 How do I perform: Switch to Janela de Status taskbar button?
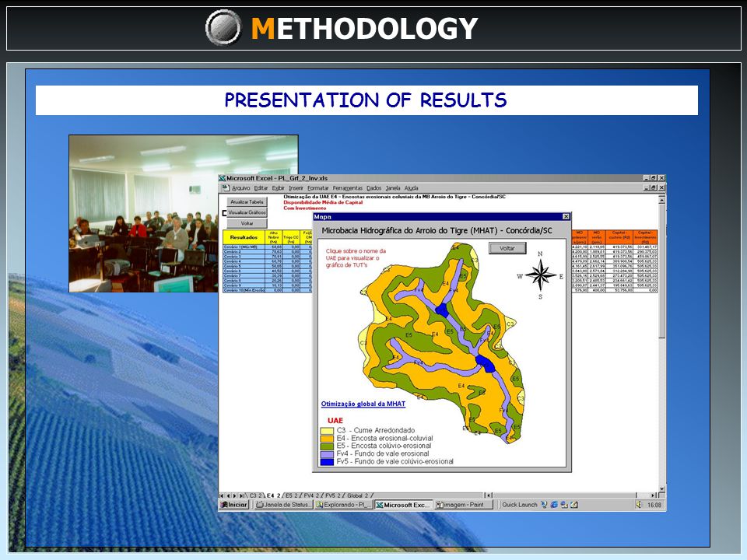[x=283, y=505]
